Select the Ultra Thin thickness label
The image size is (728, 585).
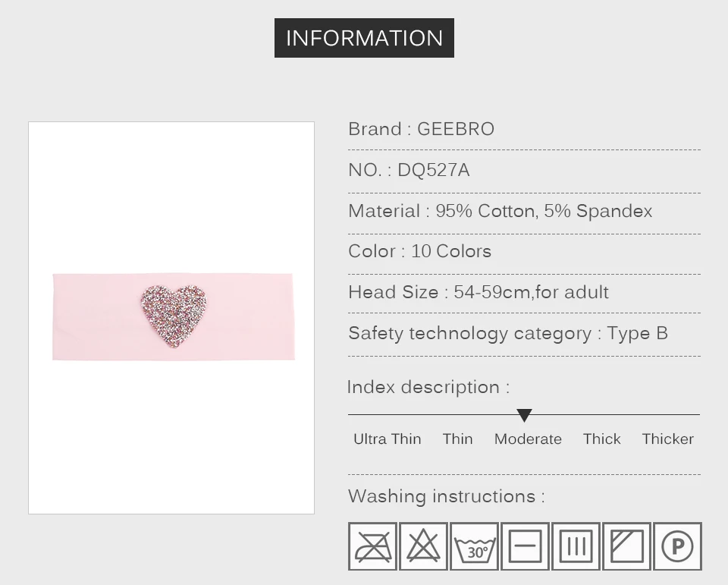[387, 439]
